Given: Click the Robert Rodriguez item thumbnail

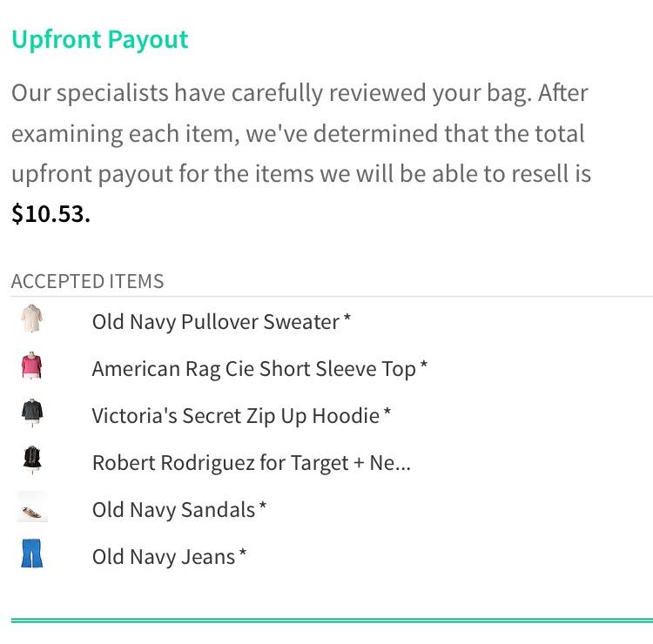Looking at the screenshot, I should 32,460.
